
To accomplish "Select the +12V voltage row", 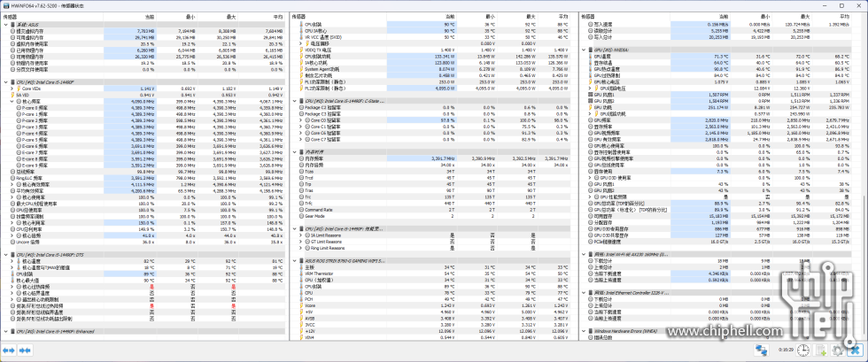I will coord(433,331).
